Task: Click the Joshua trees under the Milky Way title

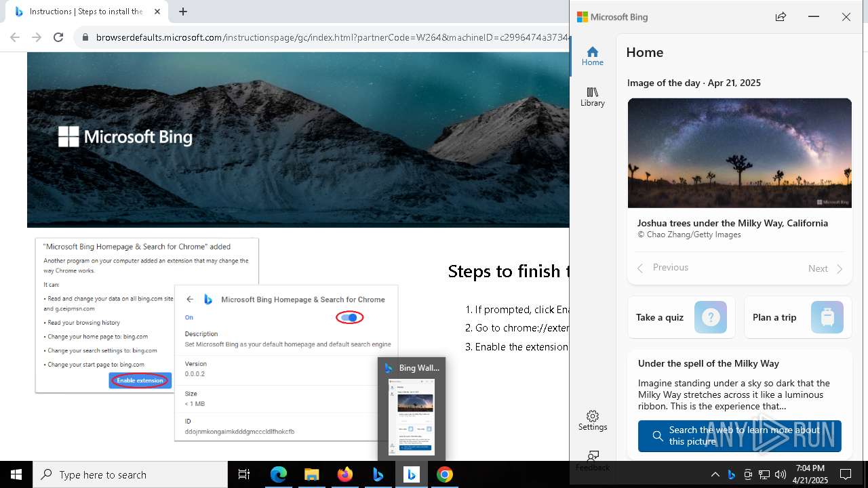Action: point(732,223)
